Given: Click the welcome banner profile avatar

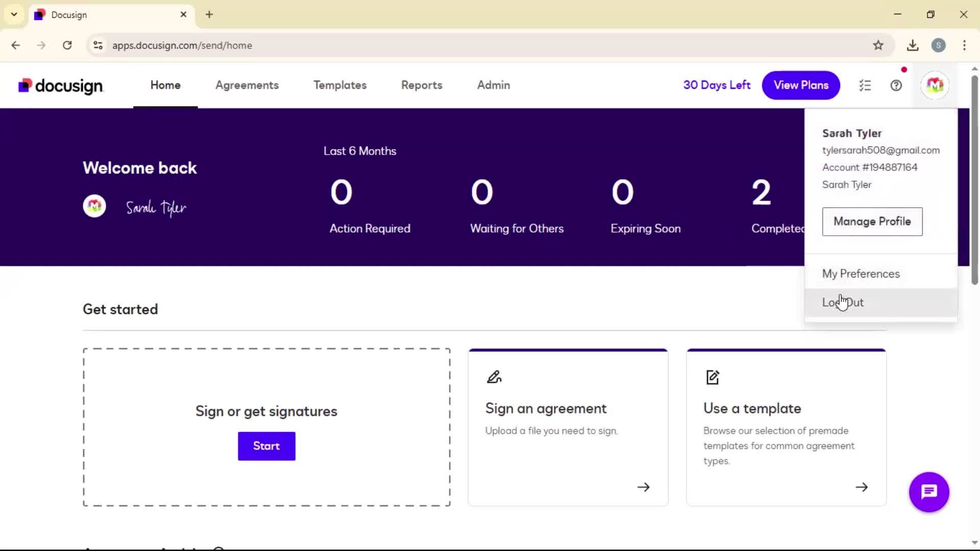Looking at the screenshot, I should tap(94, 206).
